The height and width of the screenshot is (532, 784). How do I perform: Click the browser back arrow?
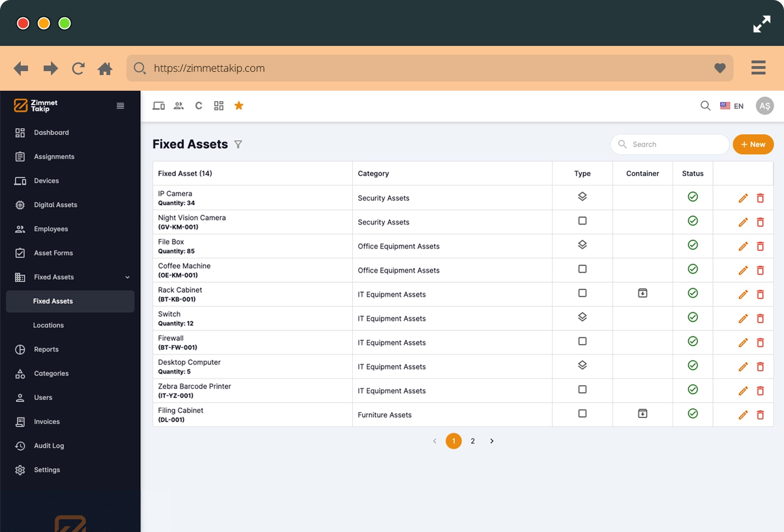tap(21, 68)
